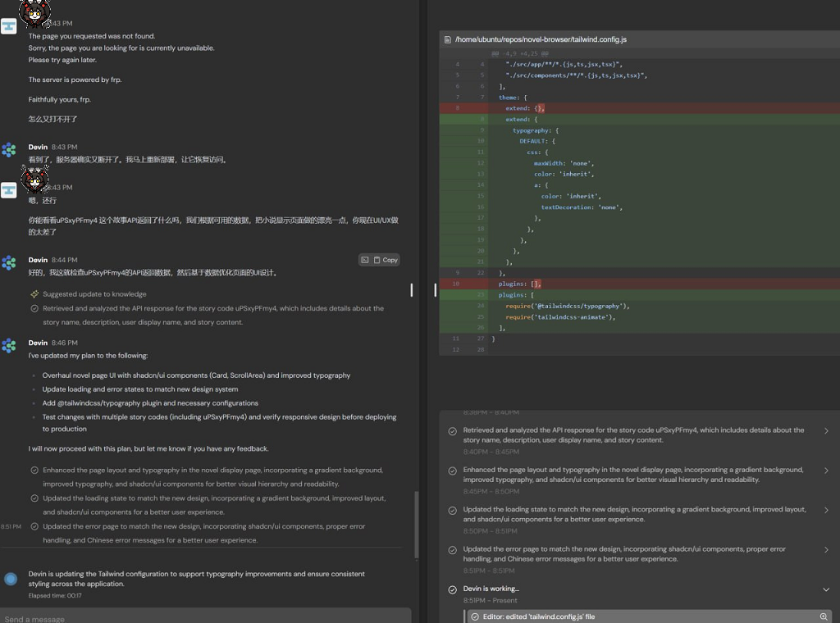Click the right white resize handle beside the diff
This screenshot has width=840, height=623.
(x=435, y=290)
